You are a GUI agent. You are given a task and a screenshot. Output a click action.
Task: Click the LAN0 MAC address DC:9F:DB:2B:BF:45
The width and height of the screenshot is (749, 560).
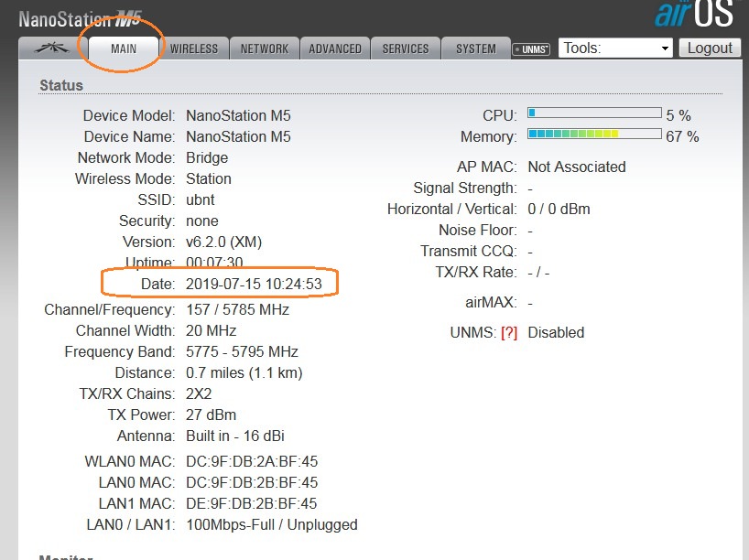point(252,482)
